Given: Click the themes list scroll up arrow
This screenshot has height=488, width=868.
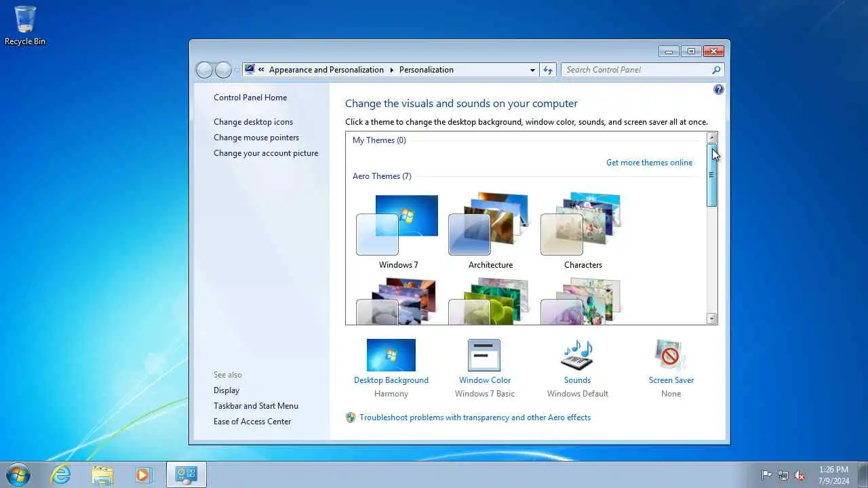Looking at the screenshot, I should point(712,138).
